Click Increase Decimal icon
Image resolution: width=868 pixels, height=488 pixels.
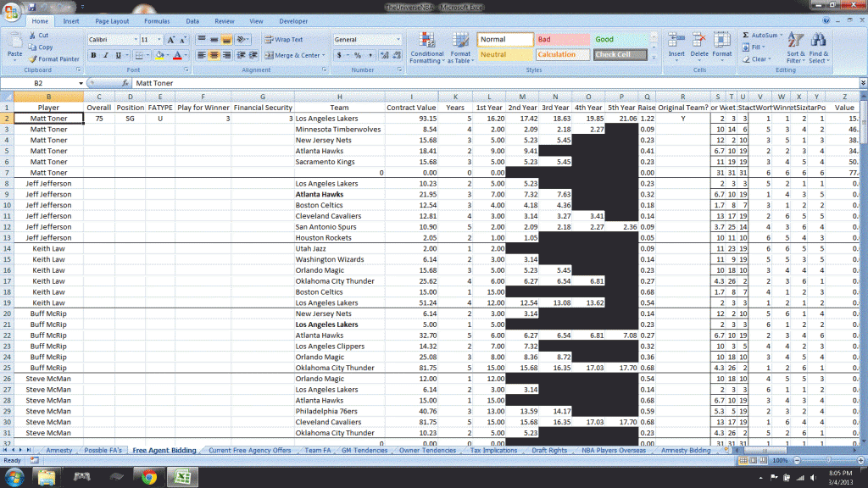coord(385,55)
